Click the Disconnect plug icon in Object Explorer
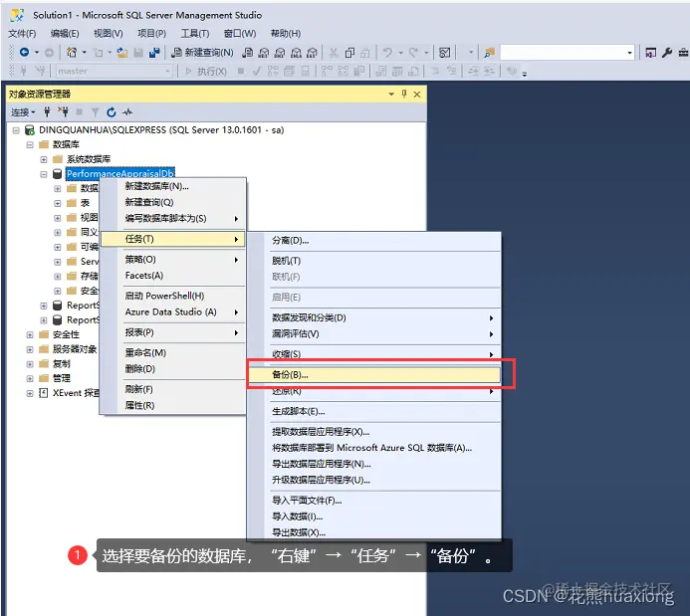This screenshot has height=616, width=690. (x=63, y=112)
